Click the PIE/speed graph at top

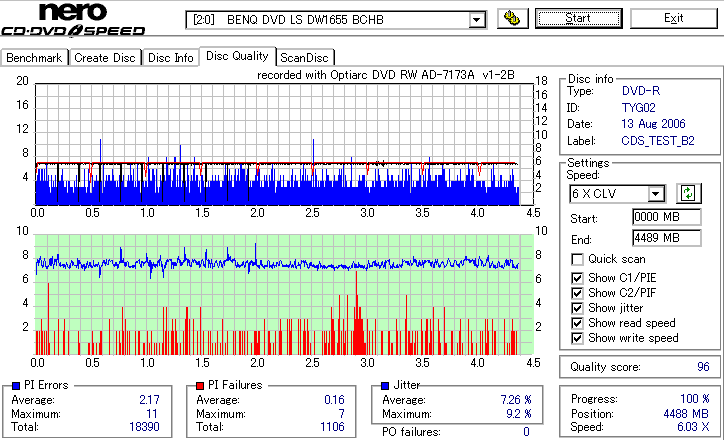[x=284, y=144]
